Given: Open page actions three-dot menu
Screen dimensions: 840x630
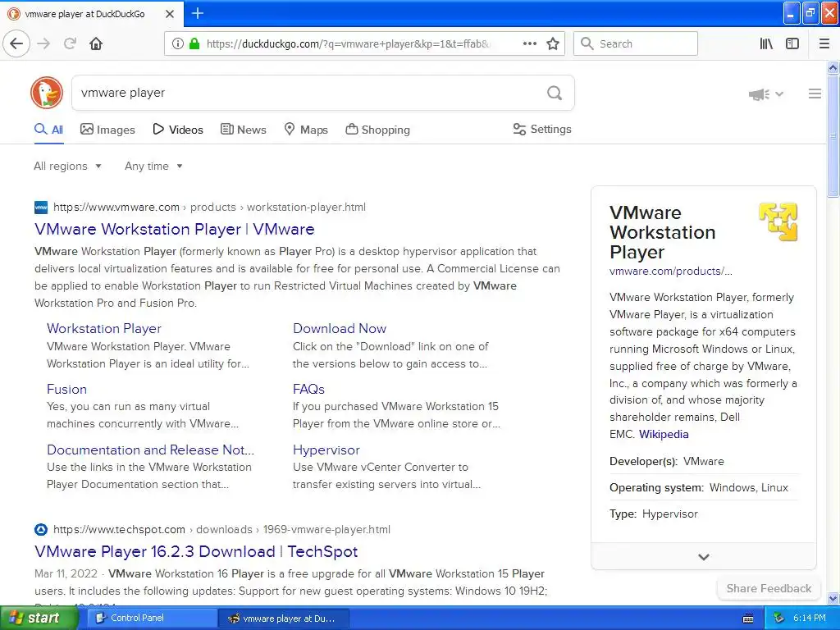Looking at the screenshot, I should (529, 43).
